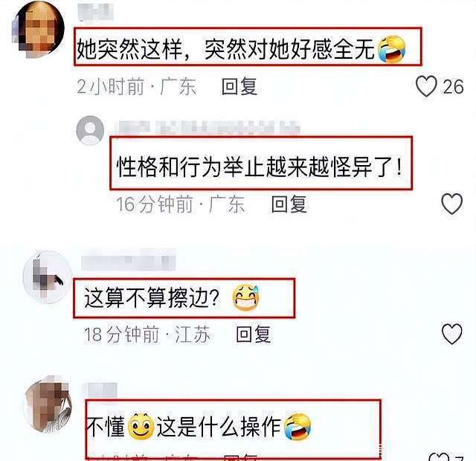Tap the comment 性格和行为举止越来越怪异了
The height and width of the screenshot is (461, 476).
click(260, 167)
